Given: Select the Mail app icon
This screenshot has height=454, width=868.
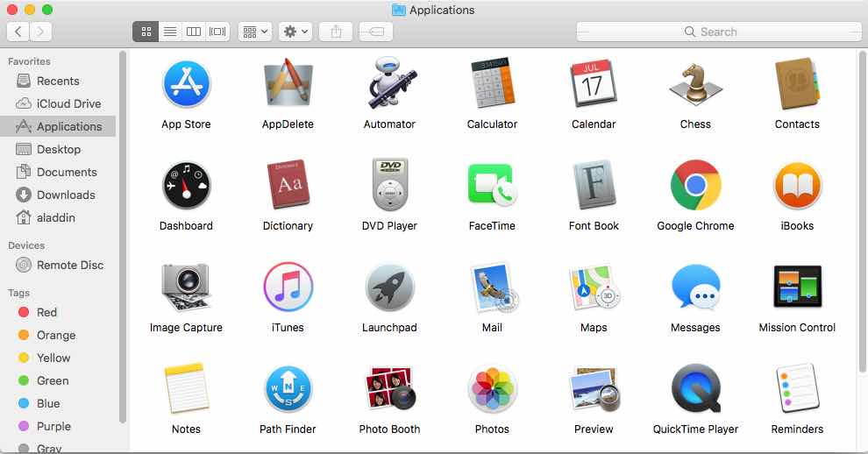Looking at the screenshot, I should tap(494, 287).
